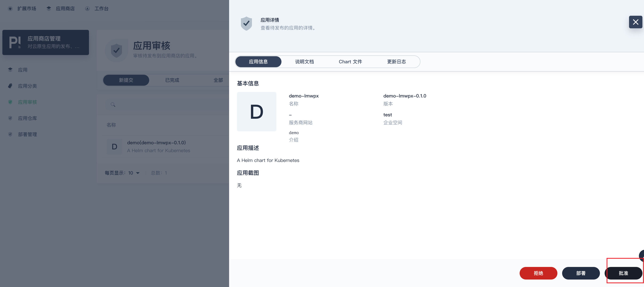
Task: Click the 应用仓库 sidebar icon
Action: point(10,118)
